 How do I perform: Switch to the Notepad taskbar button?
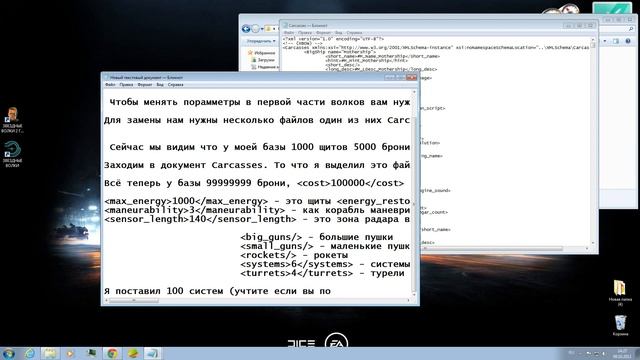153,353
